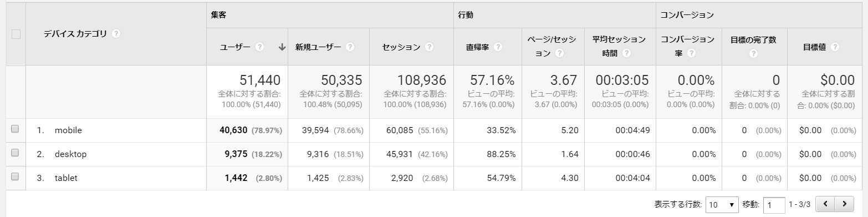
Task: Open the desktop device category link
Action: tap(70, 154)
